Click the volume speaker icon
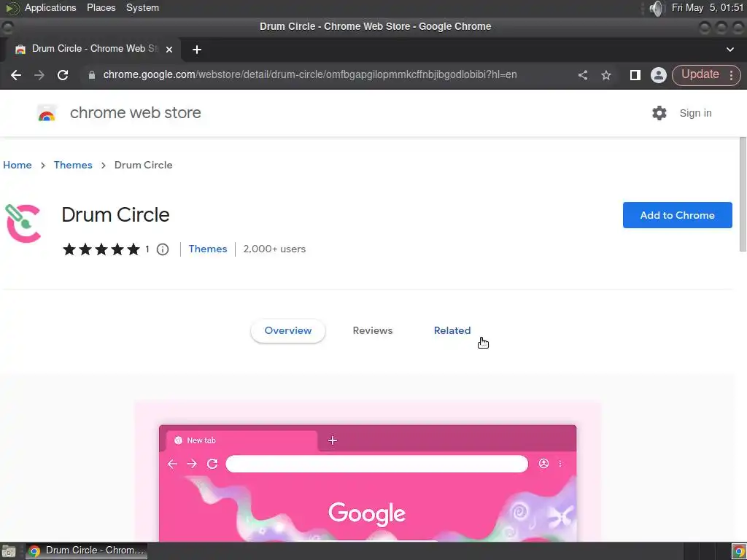 pyautogui.click(x=656, y=8)
